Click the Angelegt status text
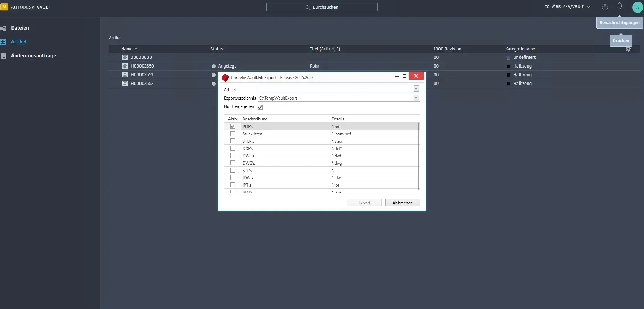Viewport: 644px width, 309px height. click(x=227, y=66)
